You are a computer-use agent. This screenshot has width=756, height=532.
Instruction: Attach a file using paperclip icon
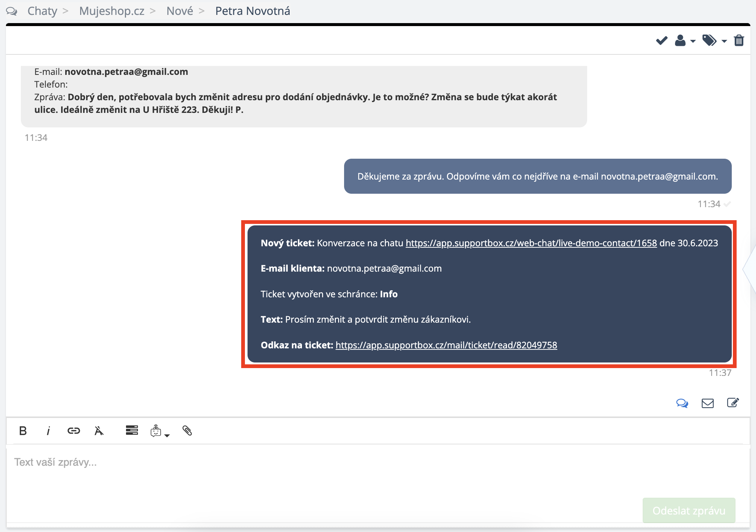click(187, 431)
